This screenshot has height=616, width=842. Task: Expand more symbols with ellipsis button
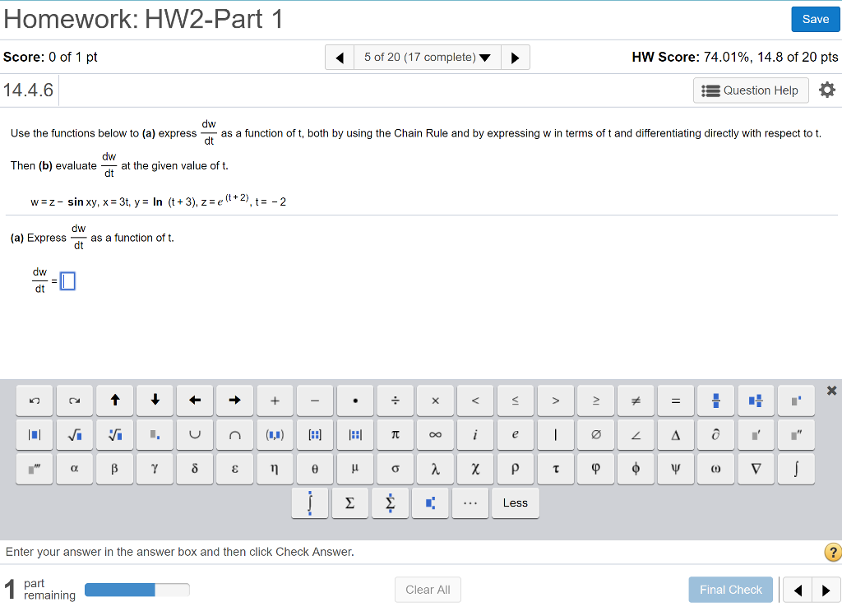[470, 503]
